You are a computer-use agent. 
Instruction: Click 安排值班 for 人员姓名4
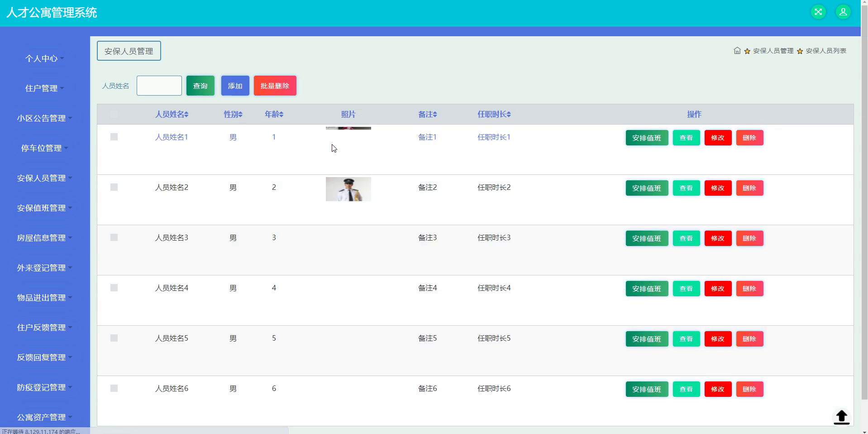pyautogui.click(x=647, y=289)
